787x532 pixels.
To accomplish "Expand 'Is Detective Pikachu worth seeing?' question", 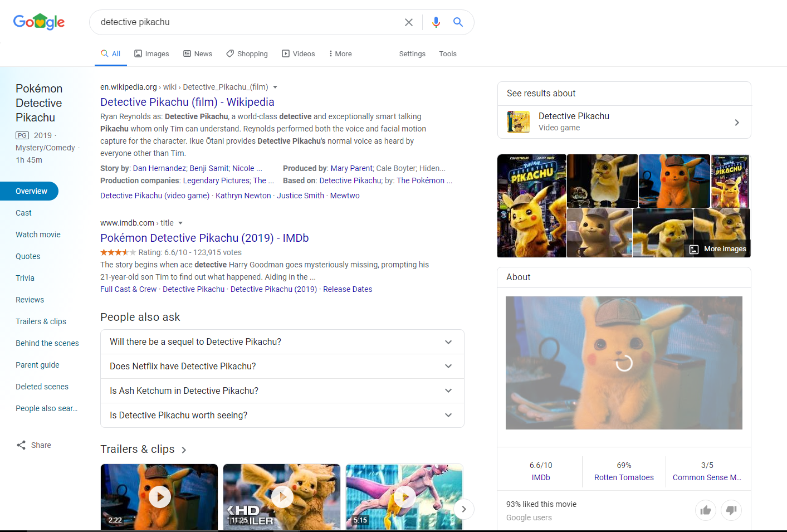I will [x=282, y=416].
